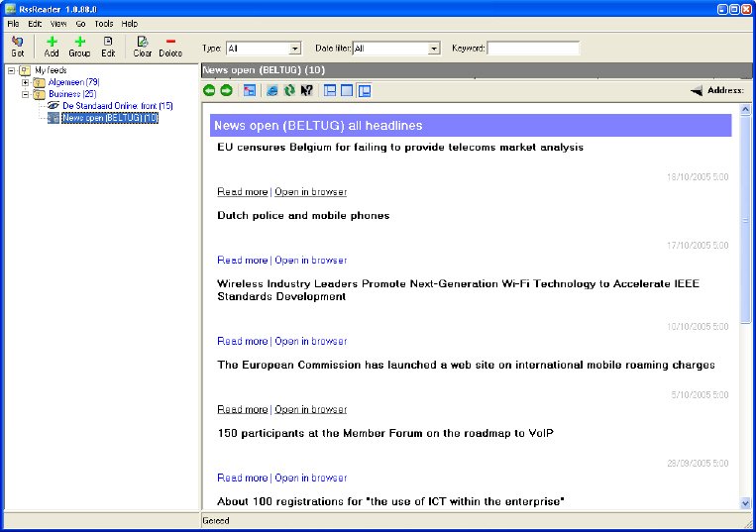Click the scroll up arrow of headlines pane
Viewport: 756px width, 532px height.
745,110
